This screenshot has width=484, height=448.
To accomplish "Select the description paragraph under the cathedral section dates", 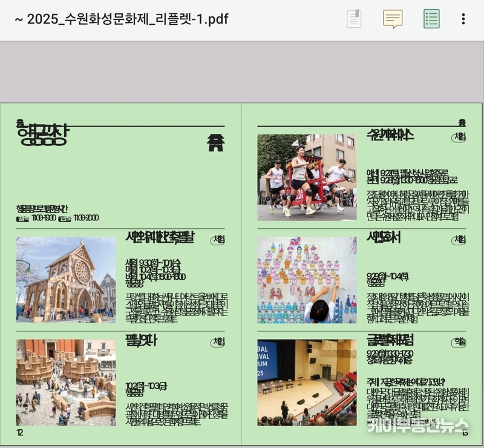I will (177, 308).
